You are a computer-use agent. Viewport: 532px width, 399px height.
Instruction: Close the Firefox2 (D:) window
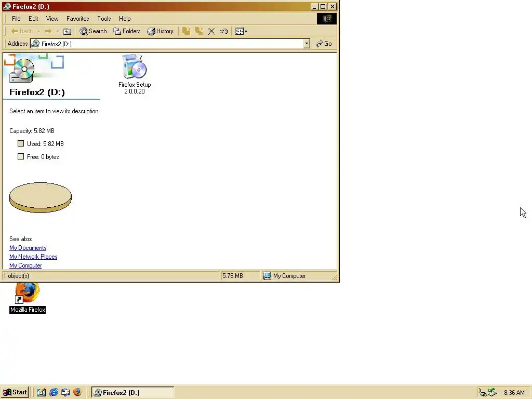[332, 6]
